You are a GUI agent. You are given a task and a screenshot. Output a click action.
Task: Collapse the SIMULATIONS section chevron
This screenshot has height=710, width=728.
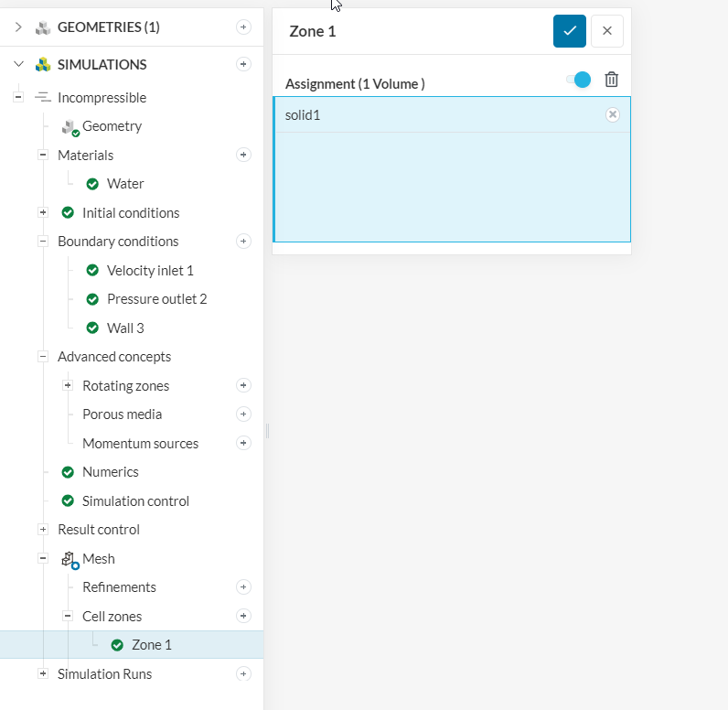18,64
